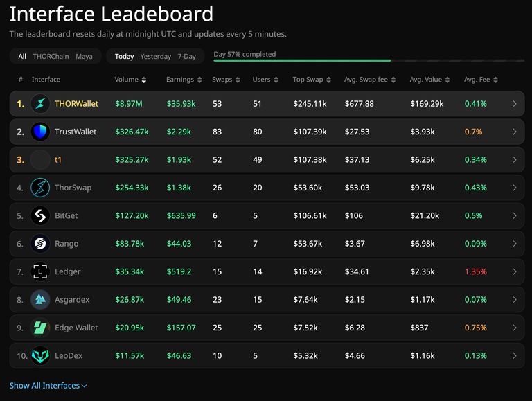Click t1's $37.13 avg swap fee

[x=357, y=159]
